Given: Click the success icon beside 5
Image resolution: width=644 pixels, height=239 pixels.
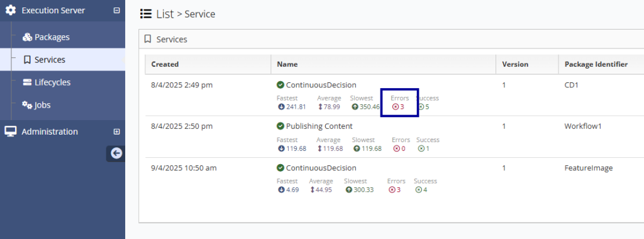Looking at the screenshot, I should (x=421, y=107).
